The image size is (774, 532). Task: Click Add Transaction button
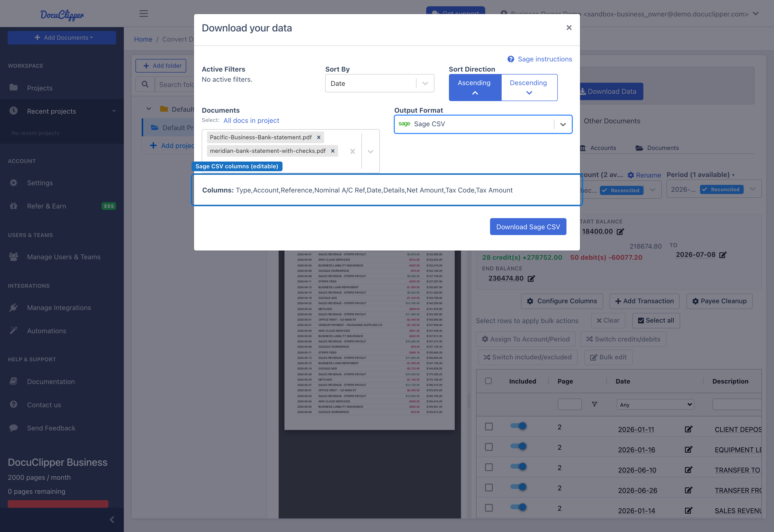[x=644, y=301]
